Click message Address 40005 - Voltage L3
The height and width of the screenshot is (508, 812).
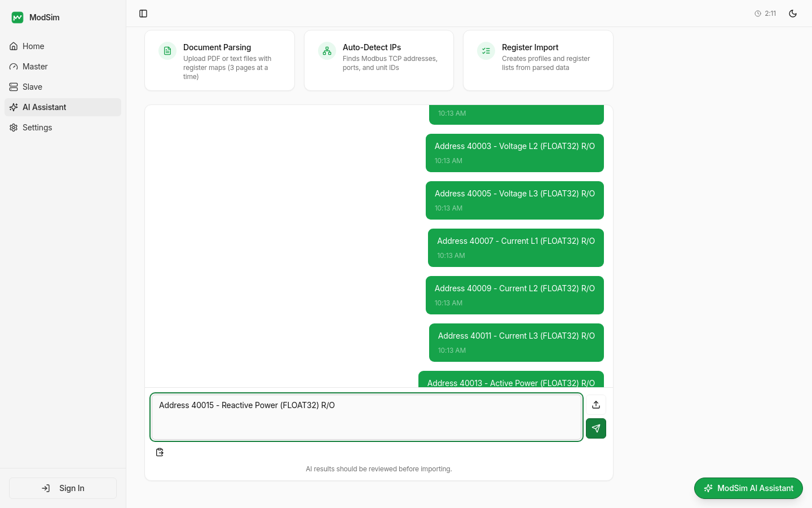[515, 200]
